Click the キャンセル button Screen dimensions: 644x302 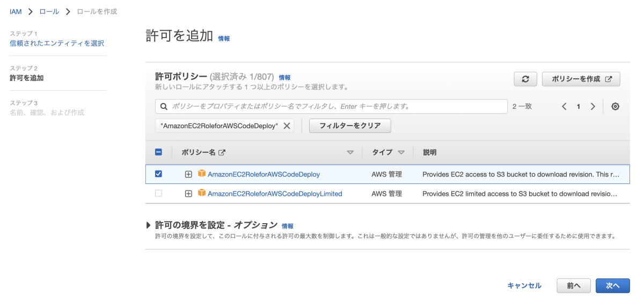coord(524,285)
